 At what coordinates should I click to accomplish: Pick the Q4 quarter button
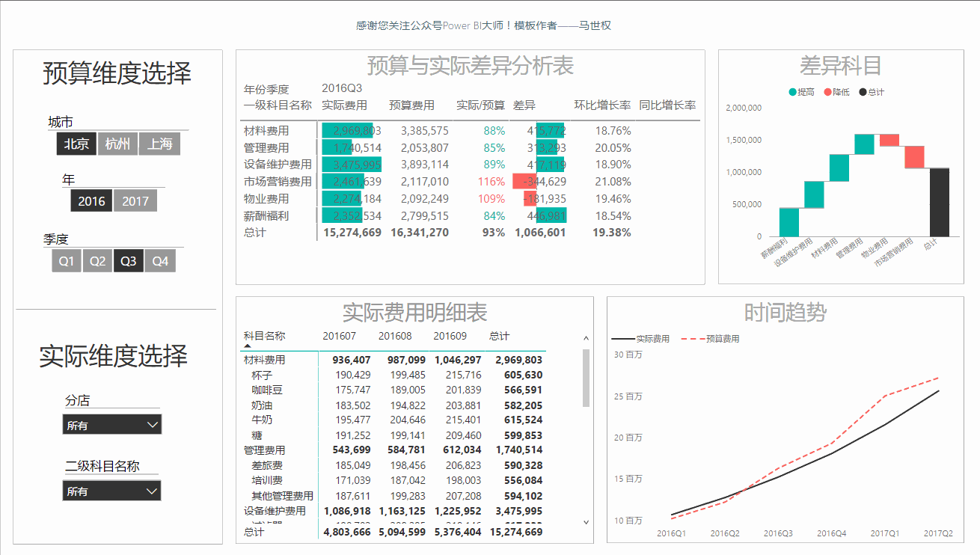click(x=160, y=261)
